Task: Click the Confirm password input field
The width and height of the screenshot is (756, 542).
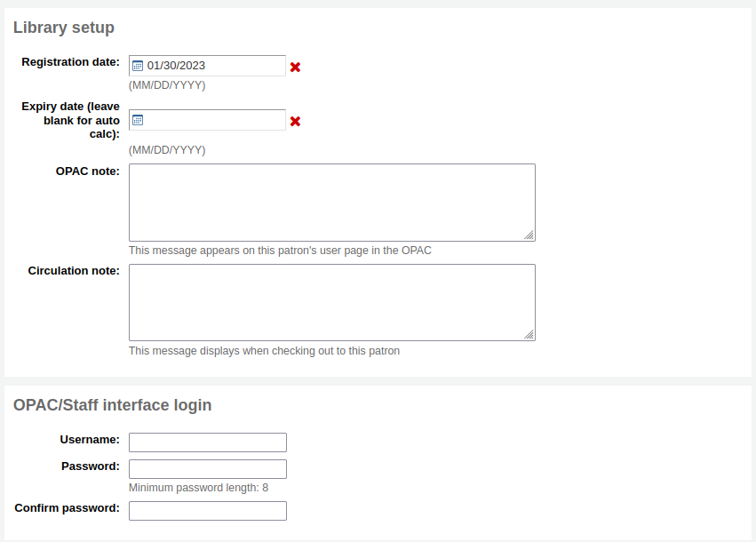Action: pos(207,510)
